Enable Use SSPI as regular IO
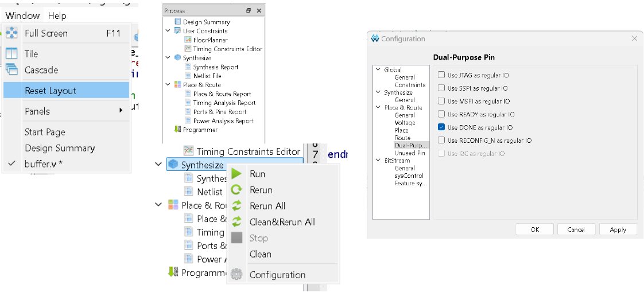The height and width of the screenshot is (292, 644). point(441,88)
